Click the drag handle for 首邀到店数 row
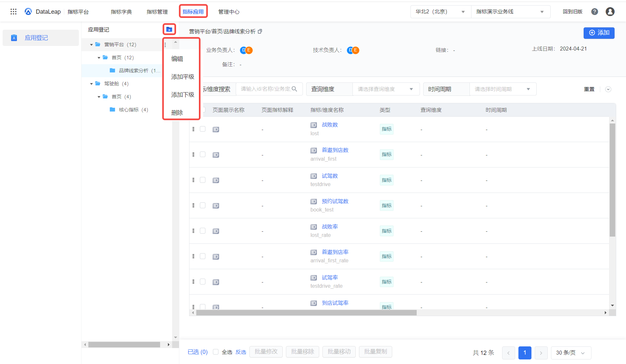Screen dimensions: 626x364 193,154
